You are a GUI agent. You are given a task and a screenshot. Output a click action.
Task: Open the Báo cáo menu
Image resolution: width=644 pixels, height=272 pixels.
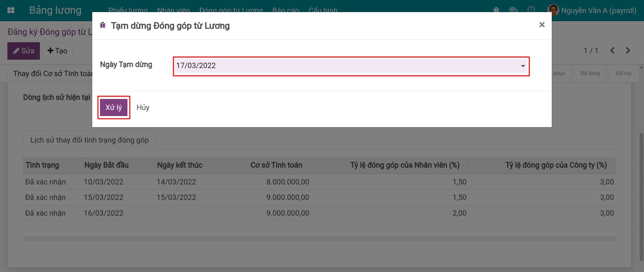coord(285,10)
